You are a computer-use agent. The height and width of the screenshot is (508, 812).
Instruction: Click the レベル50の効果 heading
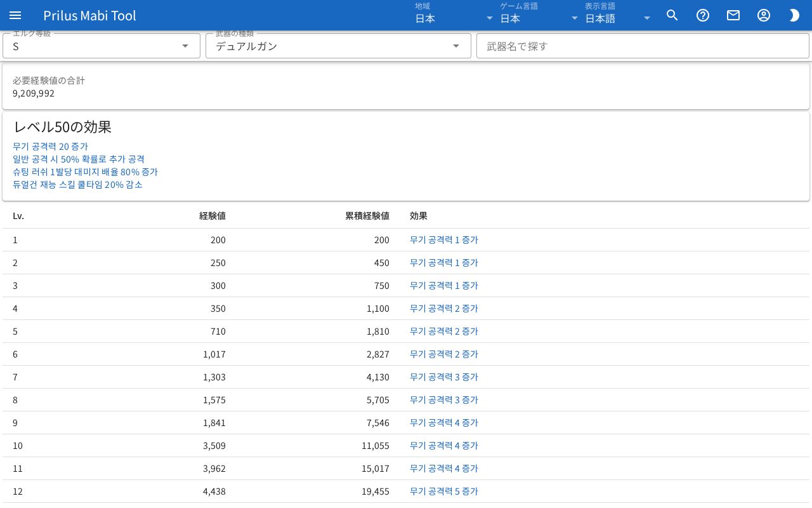click(x=62, y=127)
